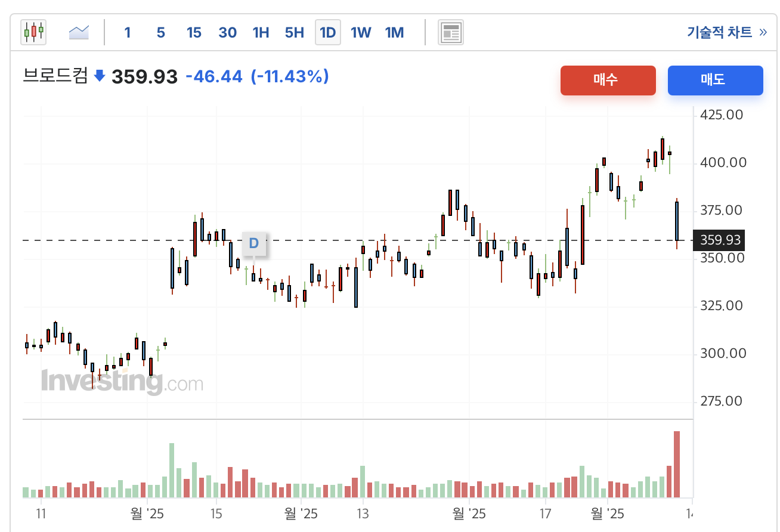Open the news layout icon in toolbar
Image resolution: width=780 pixels, height=532 pixels.
451,32
